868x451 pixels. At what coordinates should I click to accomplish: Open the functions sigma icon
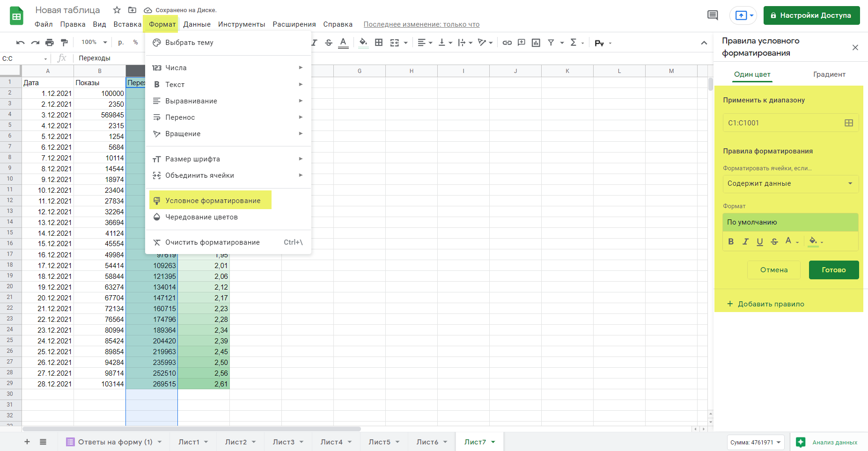point(574,43)
